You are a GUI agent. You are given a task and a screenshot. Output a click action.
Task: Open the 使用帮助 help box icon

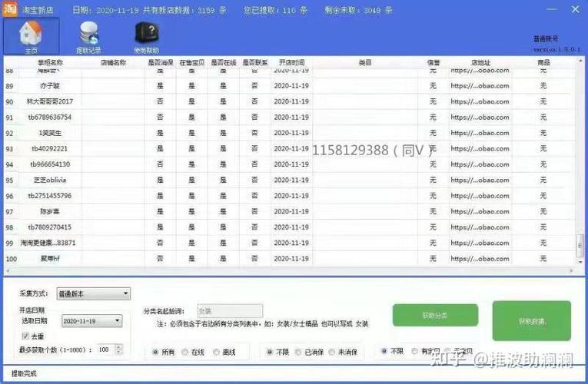147,37
